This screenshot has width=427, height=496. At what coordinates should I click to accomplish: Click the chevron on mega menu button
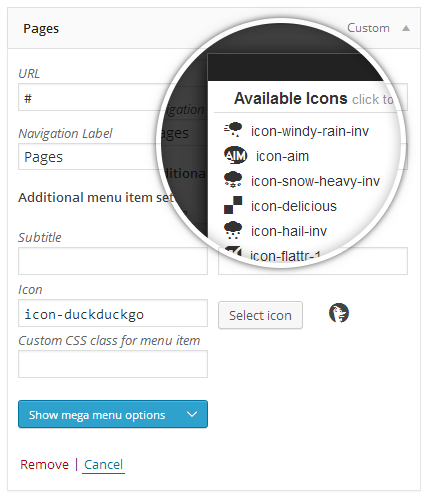tap(192, 414)
